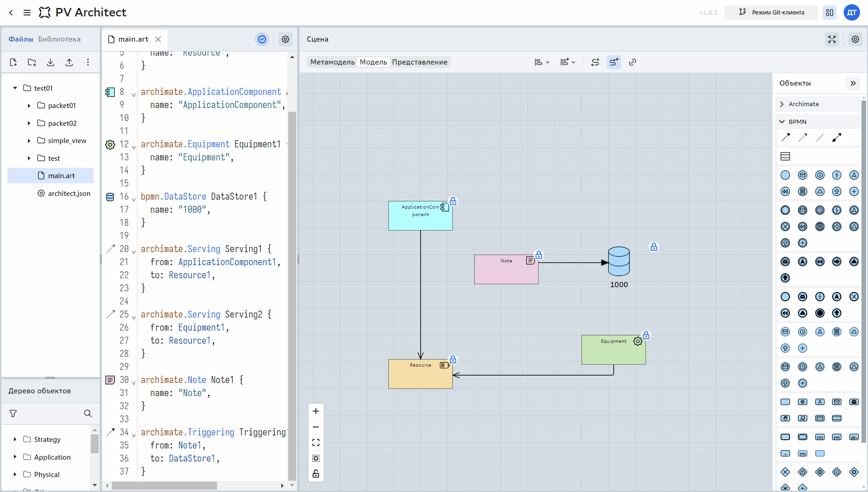This screenshot has width=868, height=492.
Task: Click the connection routing icon in scene toolbar
Action: point(595,62)
